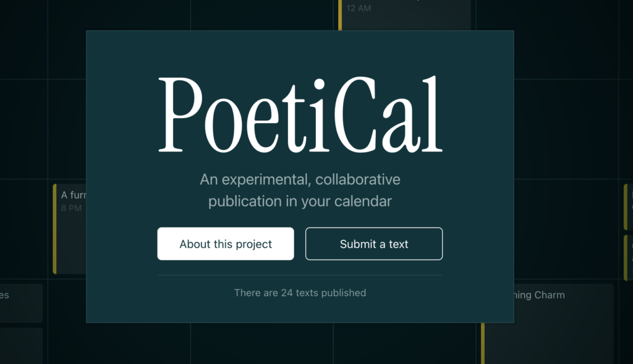
Task: Select the unlabeled card below the 'es' event
Action: (21, 346)
